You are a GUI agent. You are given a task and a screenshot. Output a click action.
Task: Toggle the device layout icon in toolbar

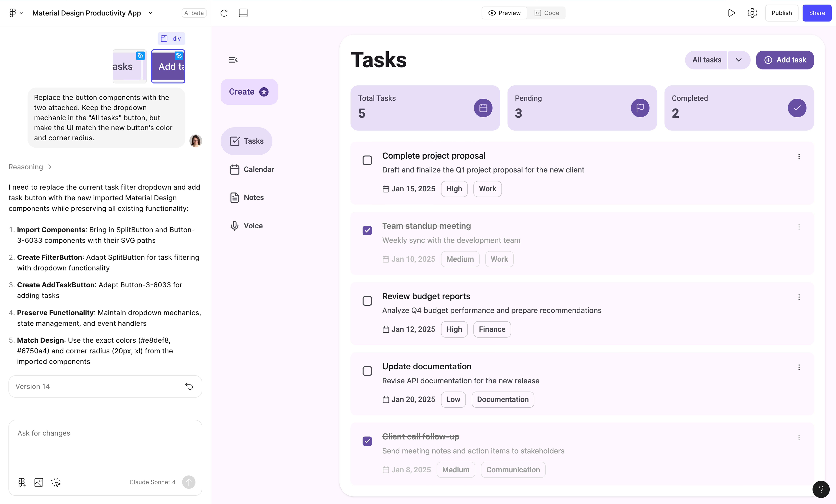(243, 13)
